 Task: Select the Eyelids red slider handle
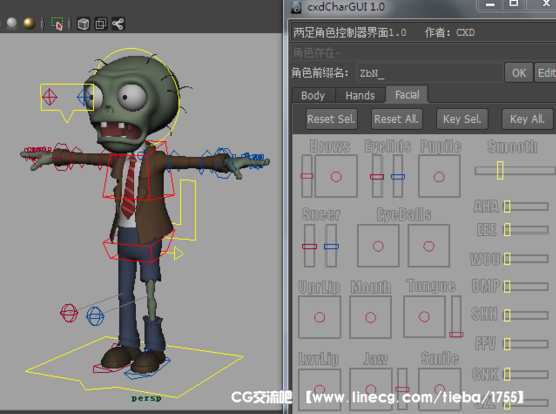377,177
